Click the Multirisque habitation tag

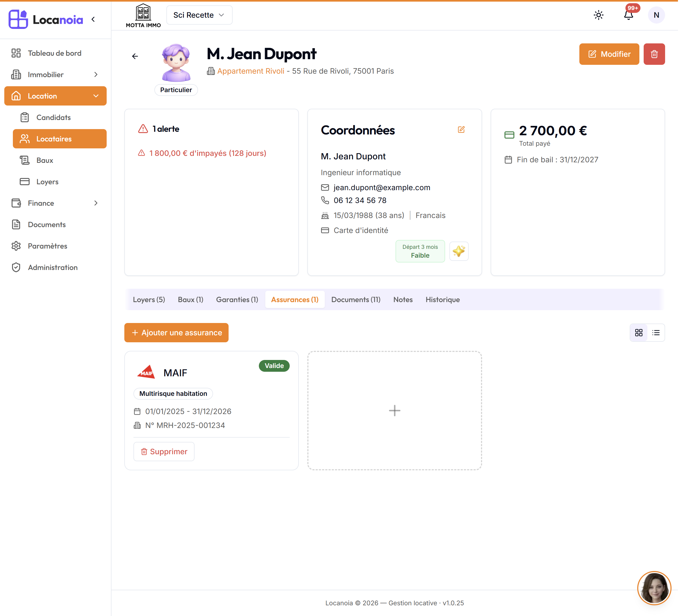[x=173, y=394]
